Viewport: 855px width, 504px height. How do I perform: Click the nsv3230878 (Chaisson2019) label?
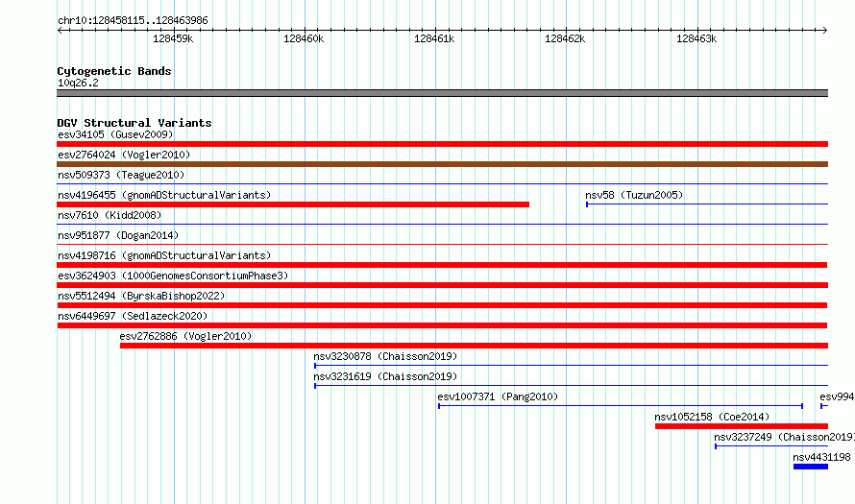[x=385, y=356]
